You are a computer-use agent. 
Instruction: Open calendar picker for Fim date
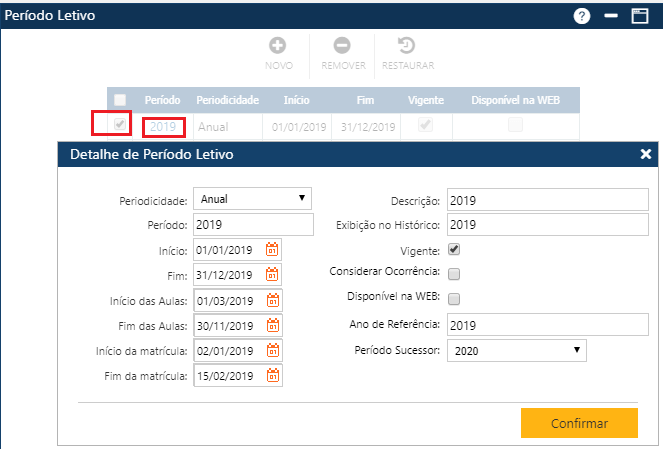(x=272, y=275)
